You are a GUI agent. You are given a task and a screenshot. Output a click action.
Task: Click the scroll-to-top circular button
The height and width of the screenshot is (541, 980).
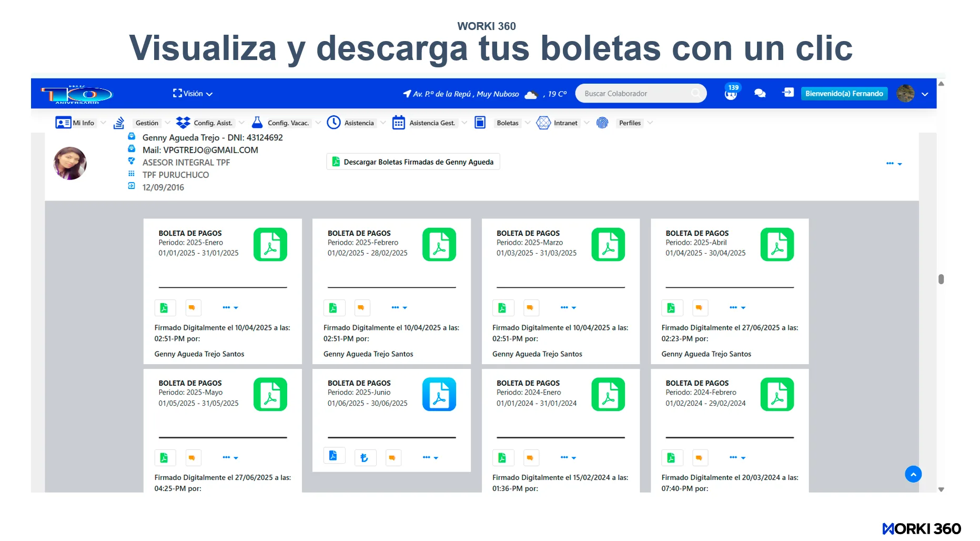coord(913,474)
